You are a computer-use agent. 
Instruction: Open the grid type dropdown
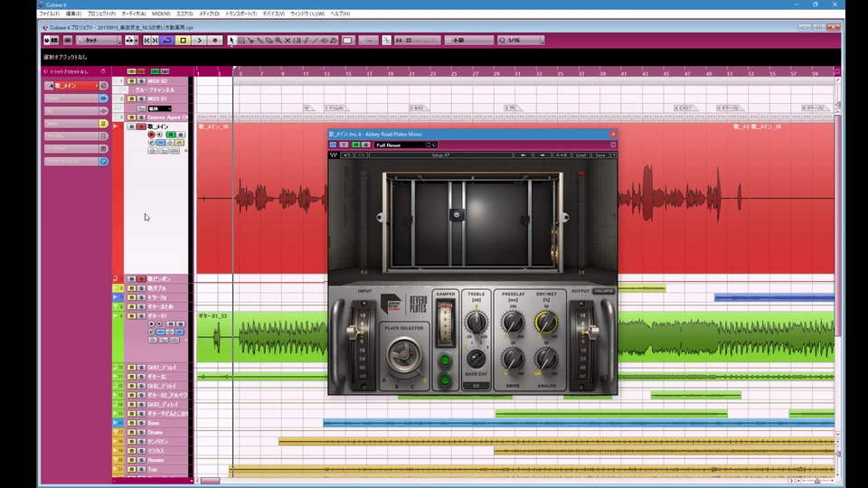(x=468, y=41)
